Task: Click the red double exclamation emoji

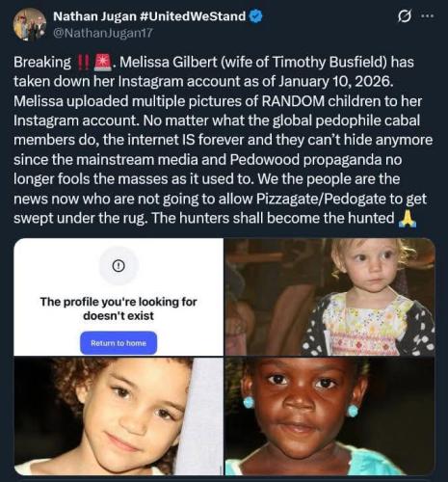Action: [84, 63]
